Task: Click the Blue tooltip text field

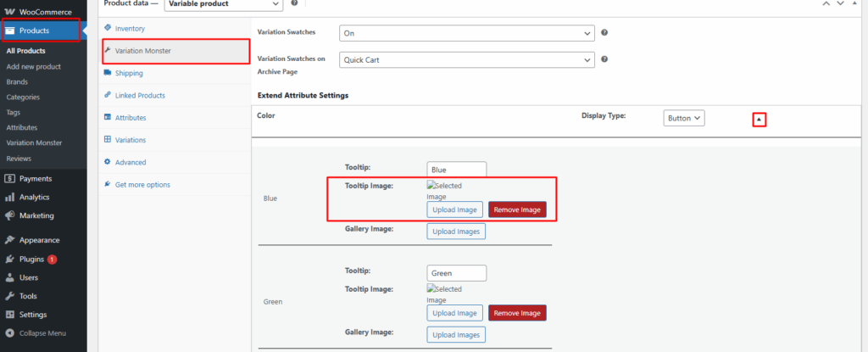Action: [x=457, y=170]
